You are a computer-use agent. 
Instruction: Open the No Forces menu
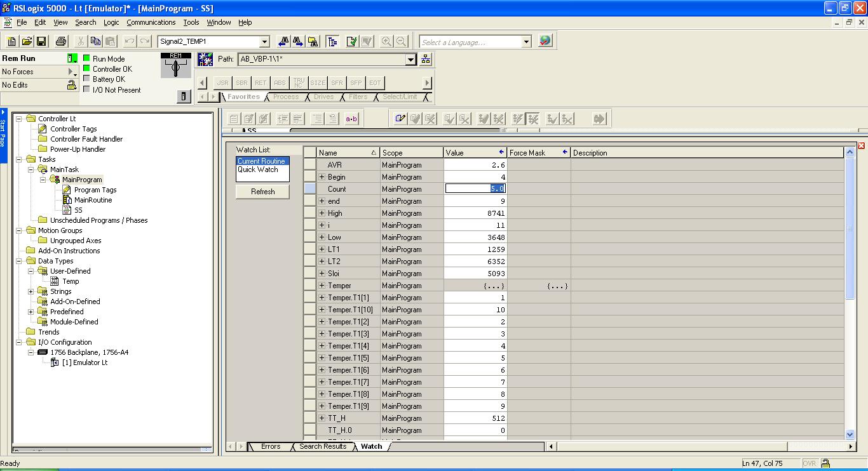[73, 72]
